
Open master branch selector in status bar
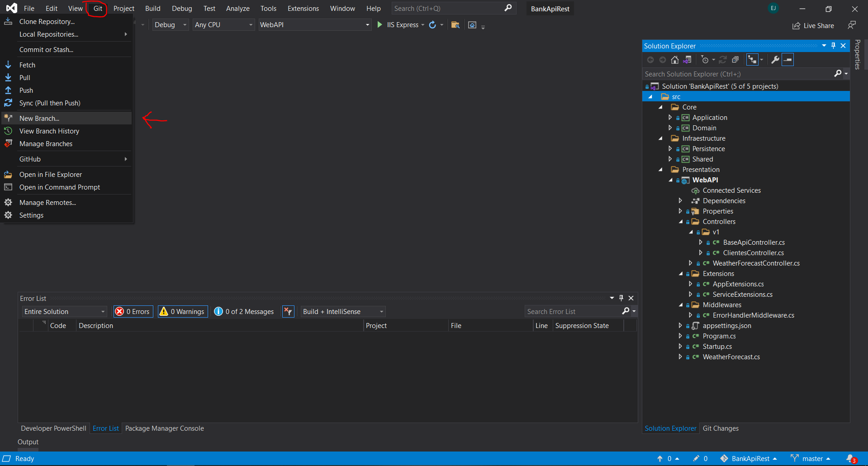(810, 459)
